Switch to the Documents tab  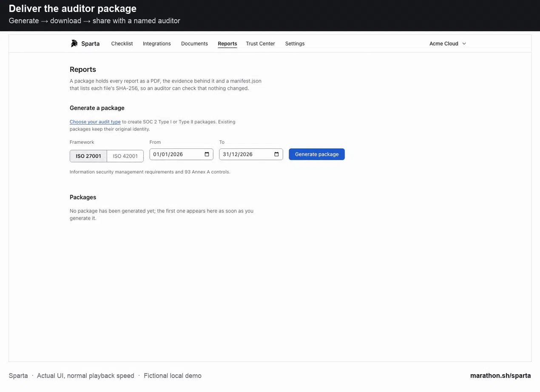[194, 43]
